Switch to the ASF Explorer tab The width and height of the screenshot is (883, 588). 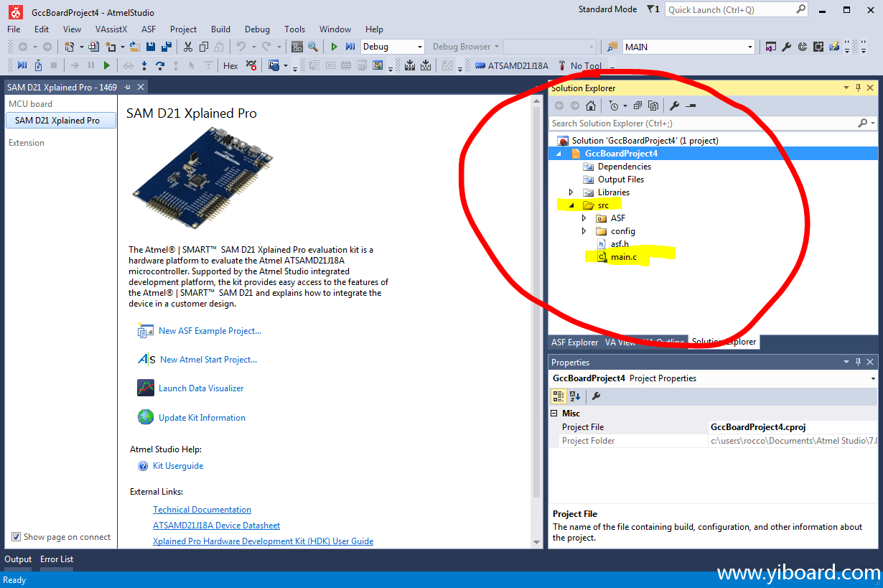pos(574,342)
